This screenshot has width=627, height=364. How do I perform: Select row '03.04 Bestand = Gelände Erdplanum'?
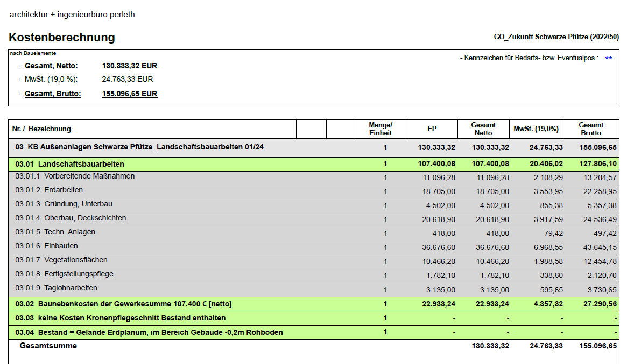click(313, 332)
